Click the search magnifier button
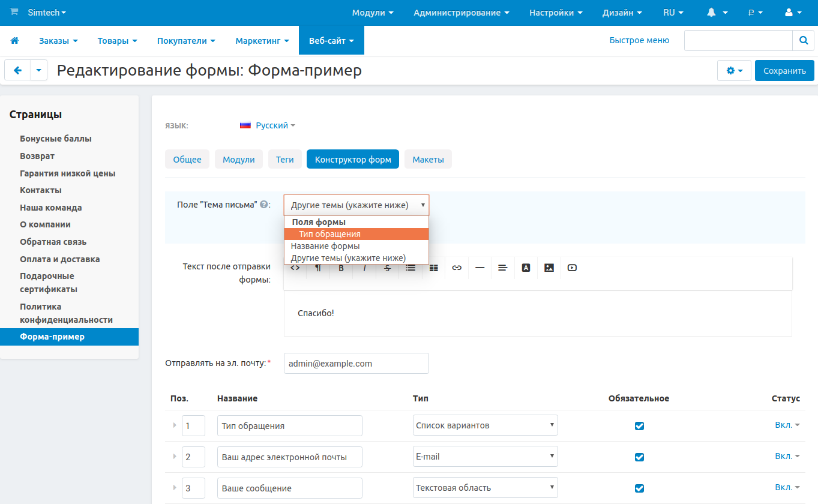 tap(803, 41)
